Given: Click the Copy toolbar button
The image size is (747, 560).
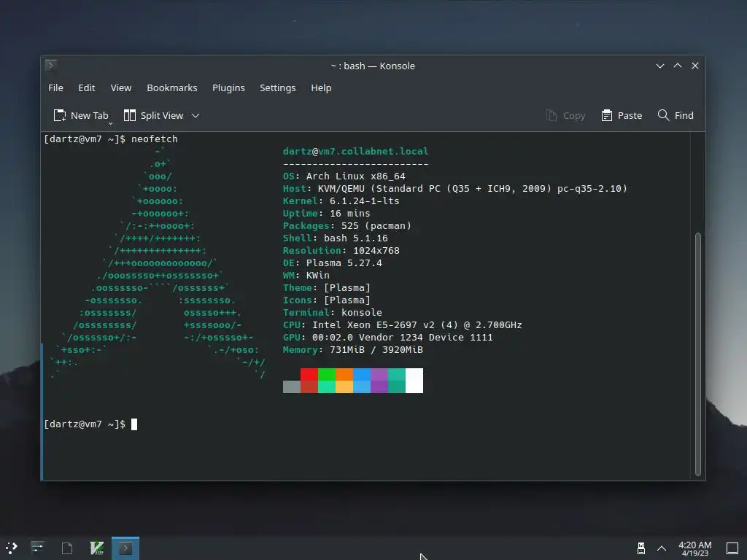Looking at the screenshot, I should 565,116.
